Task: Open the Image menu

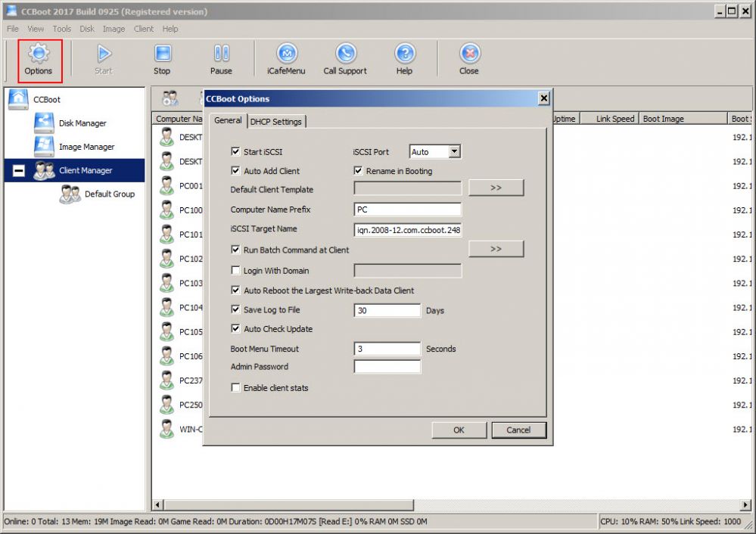Action: click(x=114, y=29)
